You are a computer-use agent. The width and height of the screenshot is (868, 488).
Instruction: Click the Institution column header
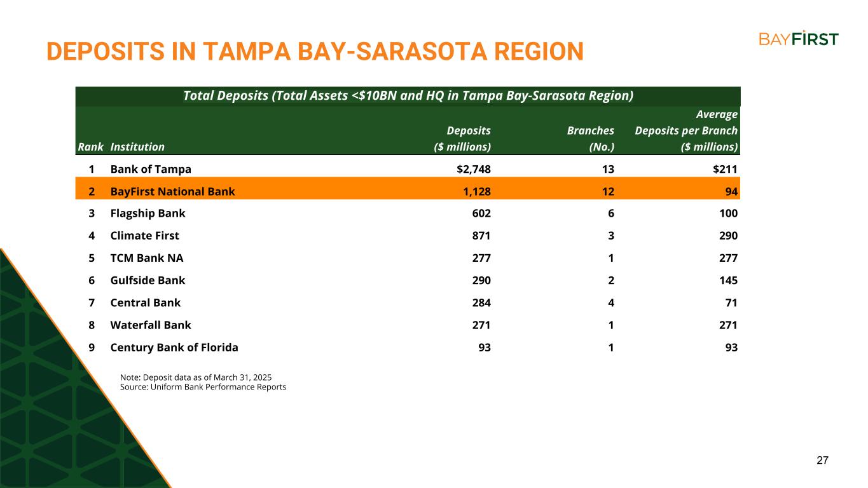pyautogui.click(x=137, y=147)
